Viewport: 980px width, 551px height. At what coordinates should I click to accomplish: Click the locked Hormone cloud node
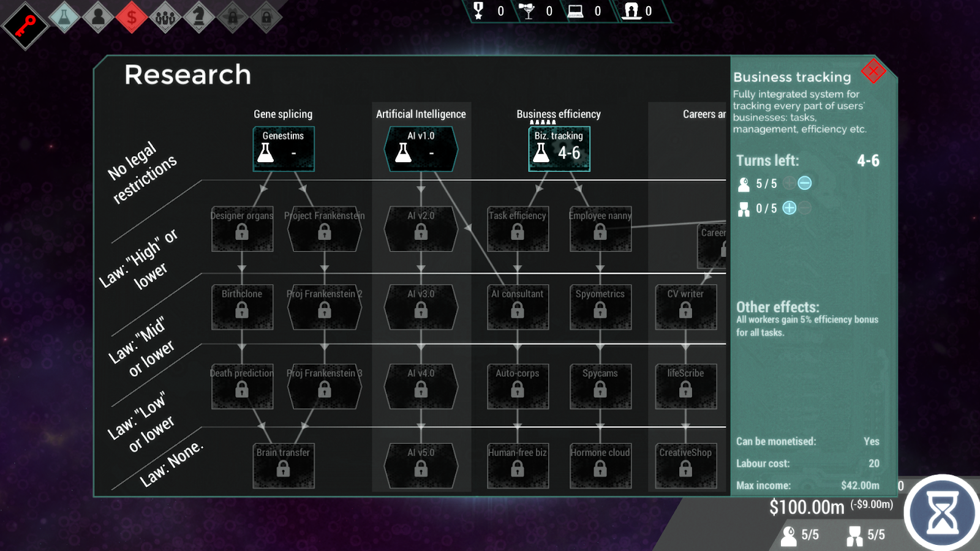pyautogui.click(x=600, y=466)
